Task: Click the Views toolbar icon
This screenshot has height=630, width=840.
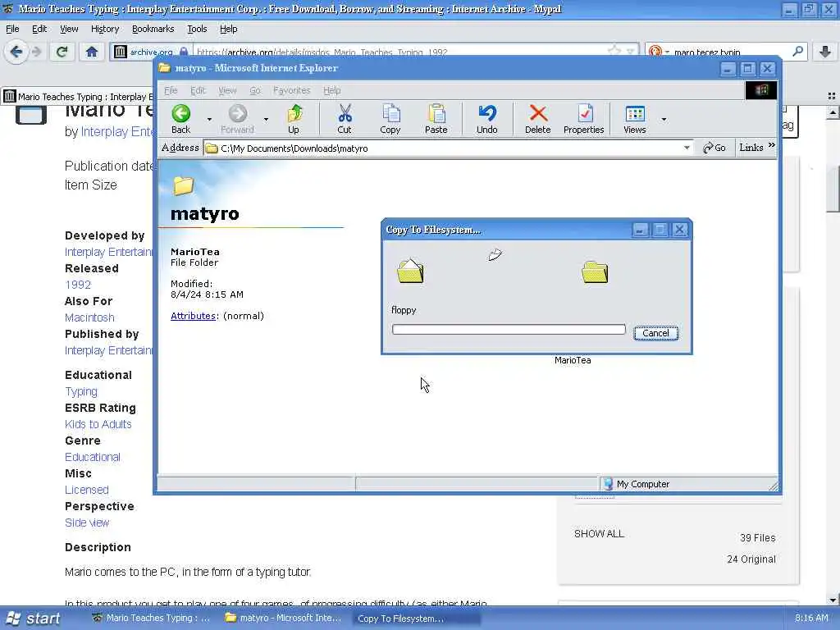Action: (635, 118)
